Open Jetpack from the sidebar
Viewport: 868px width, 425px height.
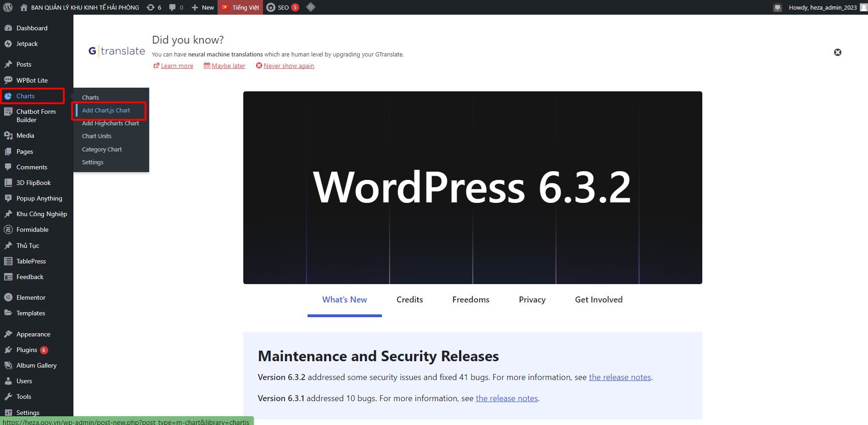pyautogui.click(x=27, y=44)
